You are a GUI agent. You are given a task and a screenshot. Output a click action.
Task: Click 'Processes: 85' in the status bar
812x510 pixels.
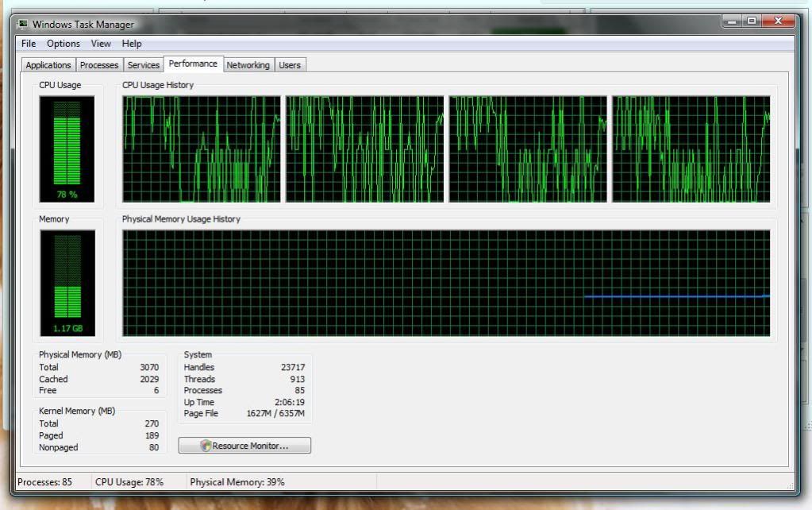(44, 482)
